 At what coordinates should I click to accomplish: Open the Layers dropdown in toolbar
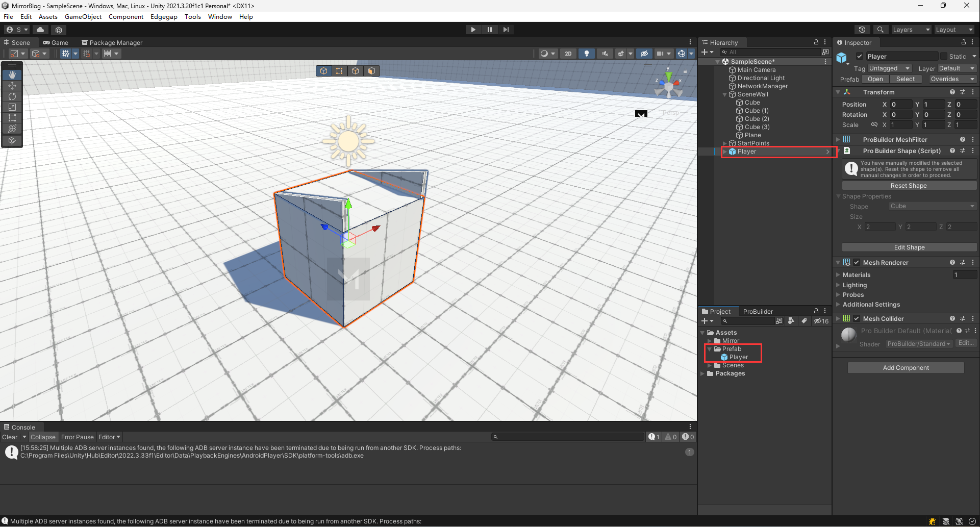[x=911, y=30]
